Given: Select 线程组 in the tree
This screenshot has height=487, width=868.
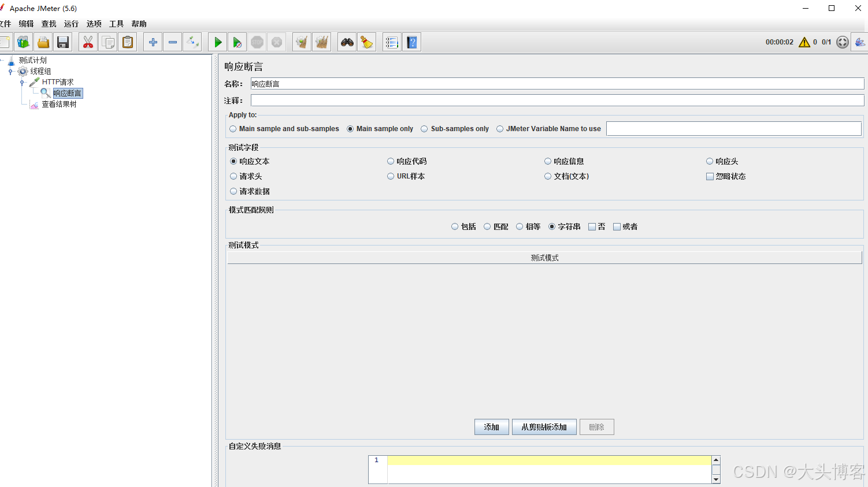Looking at the screenshot, I should pyautogui.click(x=40, y=71).
